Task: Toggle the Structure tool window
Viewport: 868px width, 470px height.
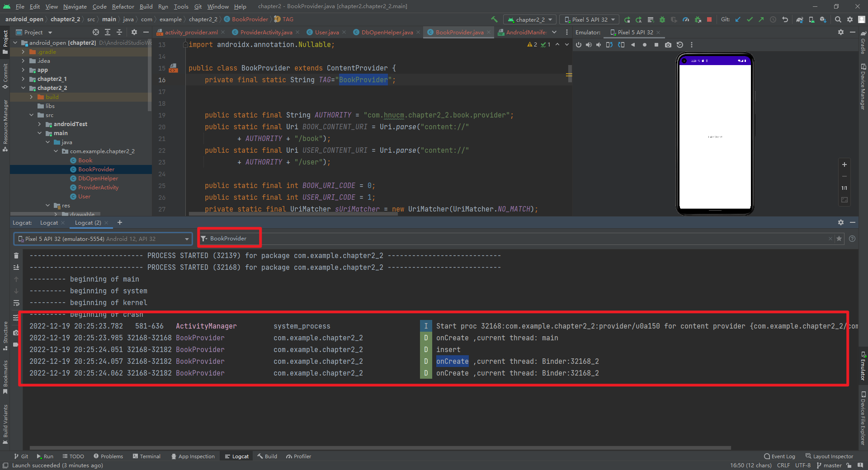Action: pos(5,336)
